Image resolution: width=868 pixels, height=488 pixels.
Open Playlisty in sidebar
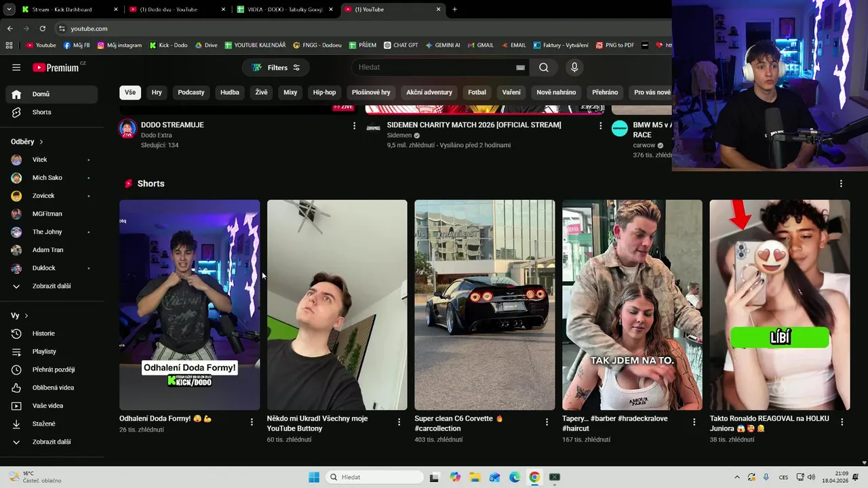tap(52, 352)
